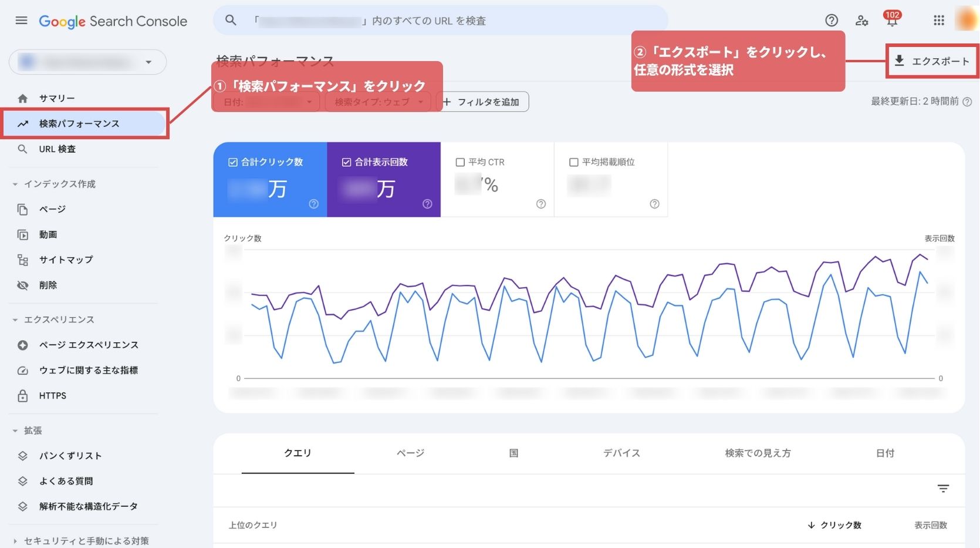The height and width of the screenshot is (548, 980).
Task: Open the hamburger main menu
Action: tap(21, 21)
